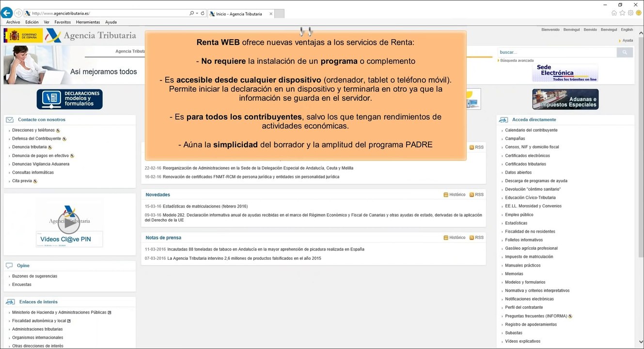Screen dimensions: 644x349
Task: Play the Vídeos Cl@ve PIN video
Action: (x=69, y=223)
